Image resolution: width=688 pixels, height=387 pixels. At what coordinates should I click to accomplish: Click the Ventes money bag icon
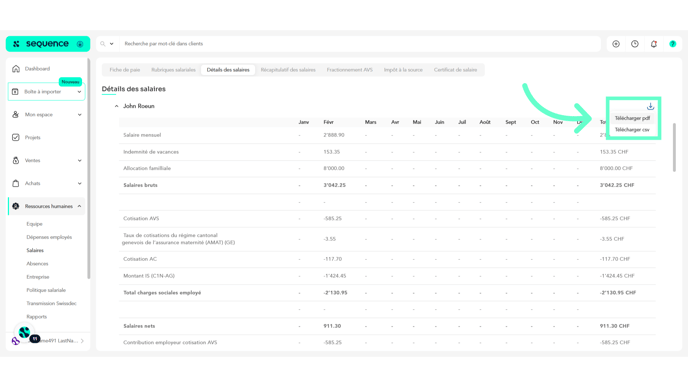tap(16, 161)
